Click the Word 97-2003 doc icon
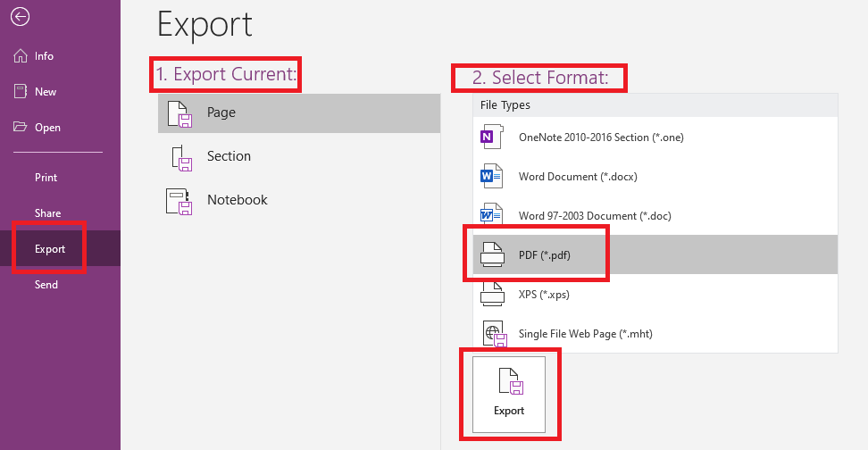 [x=491, y=213]
